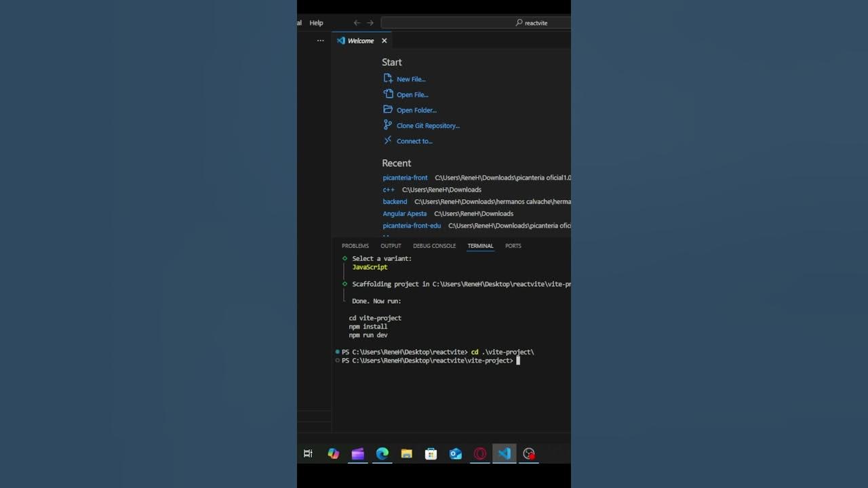The width and height of the screenshot is (868, 488).
Task: Open the Debug Console tab
Action: coord(435,246)
